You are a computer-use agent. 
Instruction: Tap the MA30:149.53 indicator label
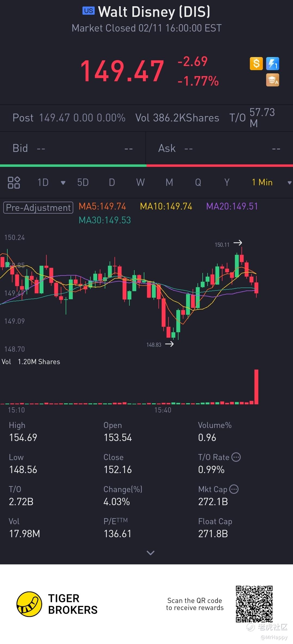(105, 220)
